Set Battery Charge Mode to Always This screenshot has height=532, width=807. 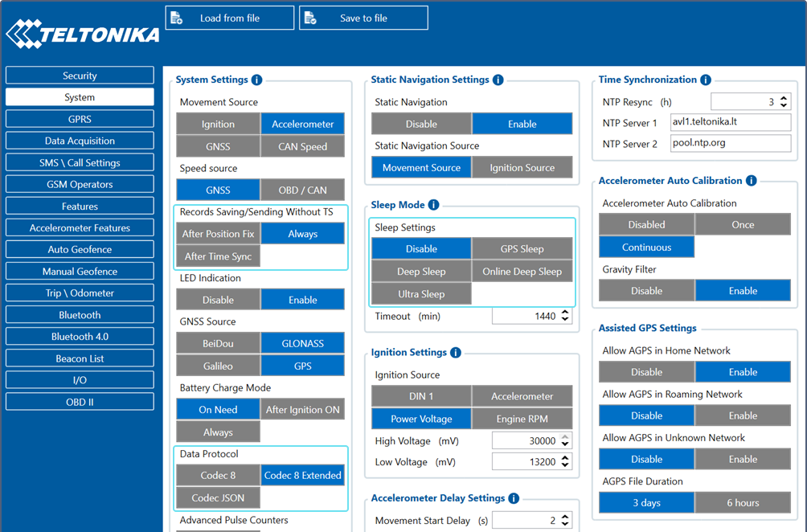[218, 432]
